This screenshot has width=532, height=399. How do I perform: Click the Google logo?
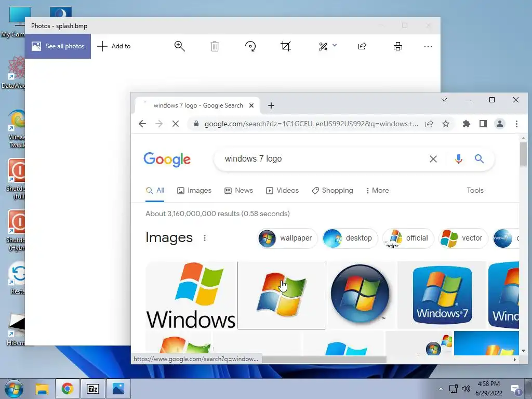[x=167, y=159]
